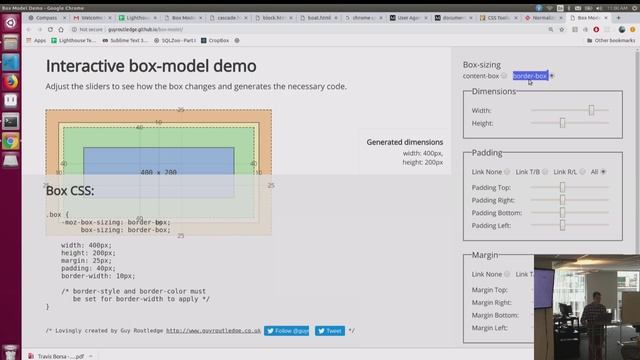This screenshot has width=640, height=360.
Task: Switch to the Compass tab
Action: pos(46,18)
